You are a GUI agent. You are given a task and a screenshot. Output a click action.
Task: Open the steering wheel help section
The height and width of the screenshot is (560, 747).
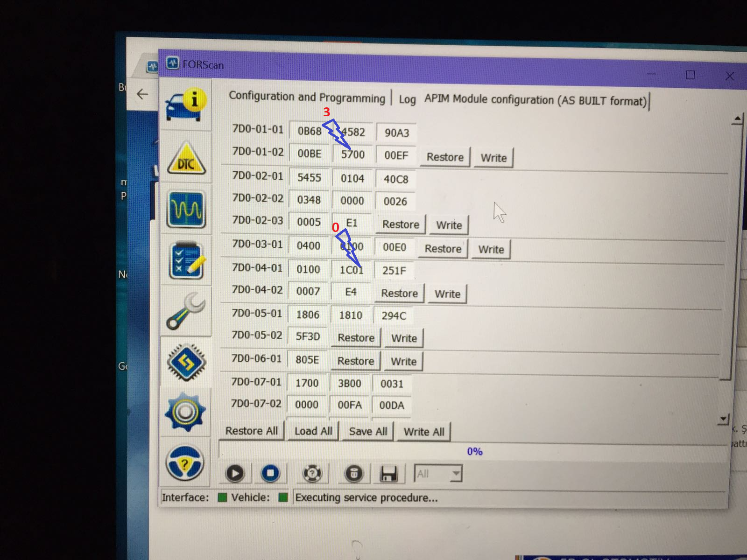click(185, 463)
